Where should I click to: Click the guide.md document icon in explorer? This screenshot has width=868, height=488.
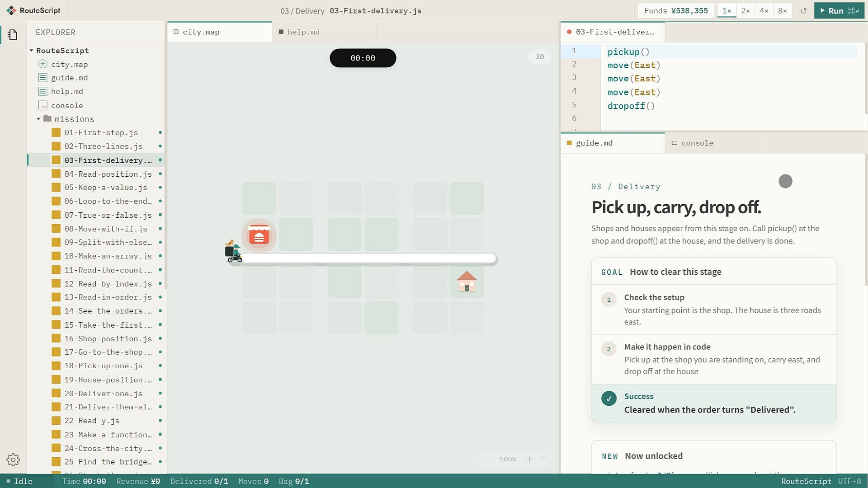(x=42, y=78)
